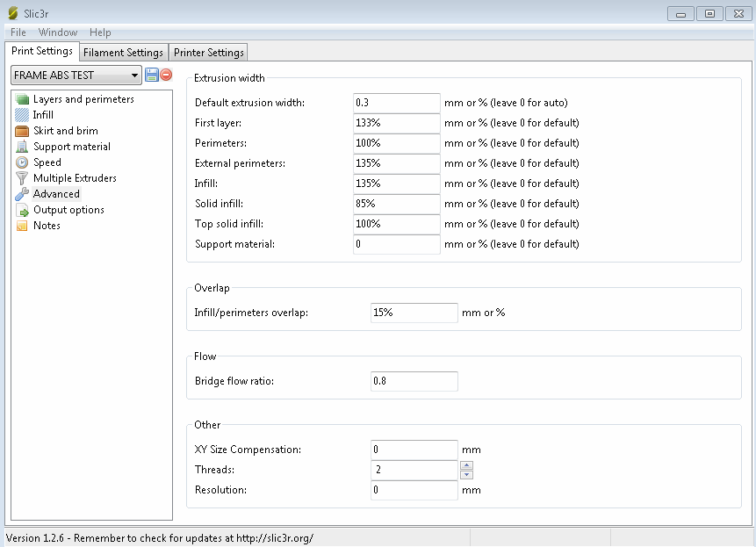The height and width of the screenshot is (547, 756).
Task: Open Support material settings icon
Action: pyautogui.click(x=22, y=147)
